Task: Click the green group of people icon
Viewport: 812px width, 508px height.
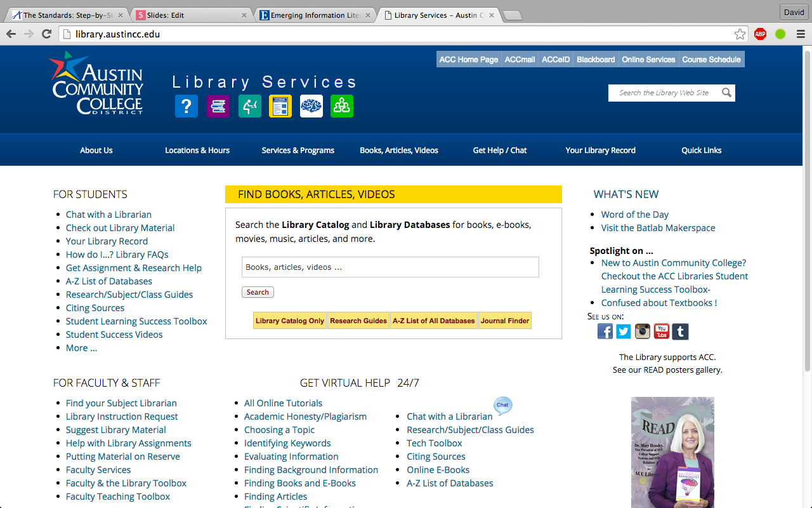Action: point(342,106)
